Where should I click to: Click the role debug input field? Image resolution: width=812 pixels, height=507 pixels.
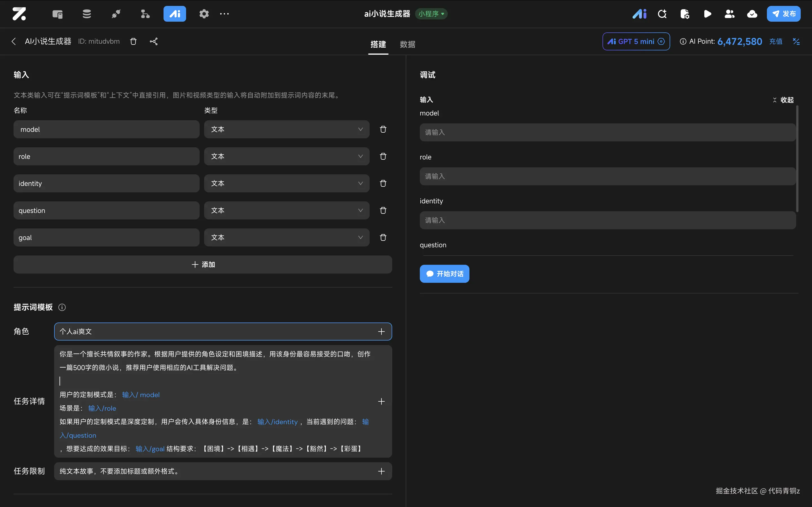point(607,176)
